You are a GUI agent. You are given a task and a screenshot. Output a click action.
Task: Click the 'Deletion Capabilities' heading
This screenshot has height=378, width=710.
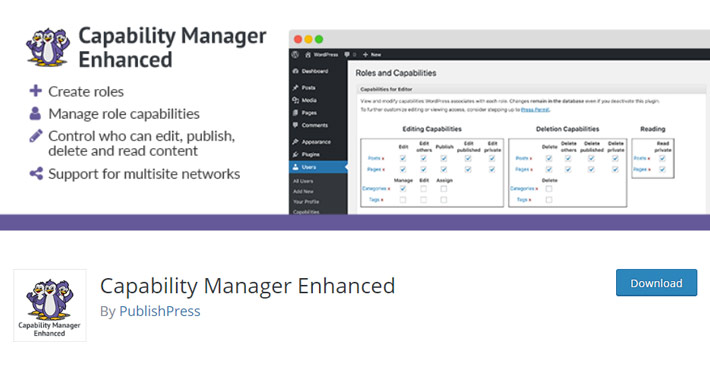click(x=567, y=129)
